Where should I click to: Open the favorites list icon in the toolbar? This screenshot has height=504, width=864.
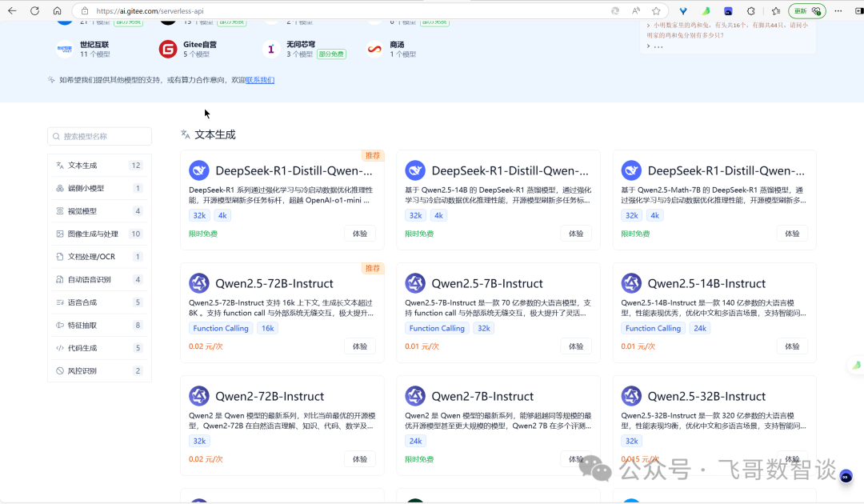point(776,10)
